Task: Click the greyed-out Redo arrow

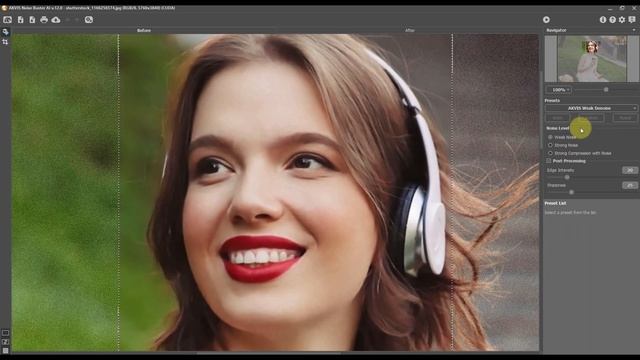Action: tap(77, 20)
